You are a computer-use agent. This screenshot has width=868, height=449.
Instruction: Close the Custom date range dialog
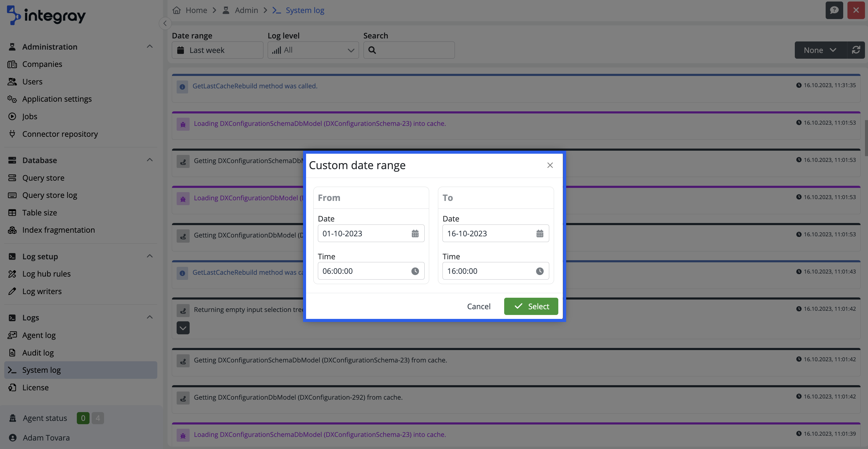pos(550,165)
